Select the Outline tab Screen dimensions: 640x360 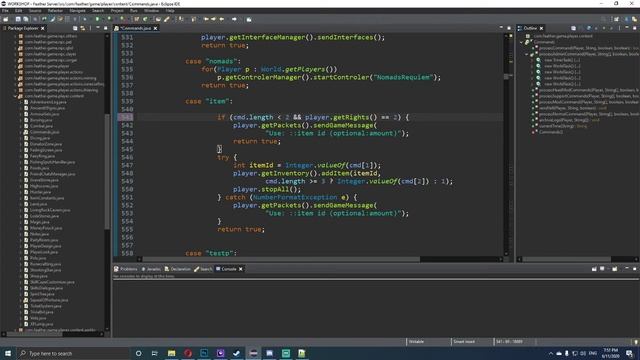530,28
